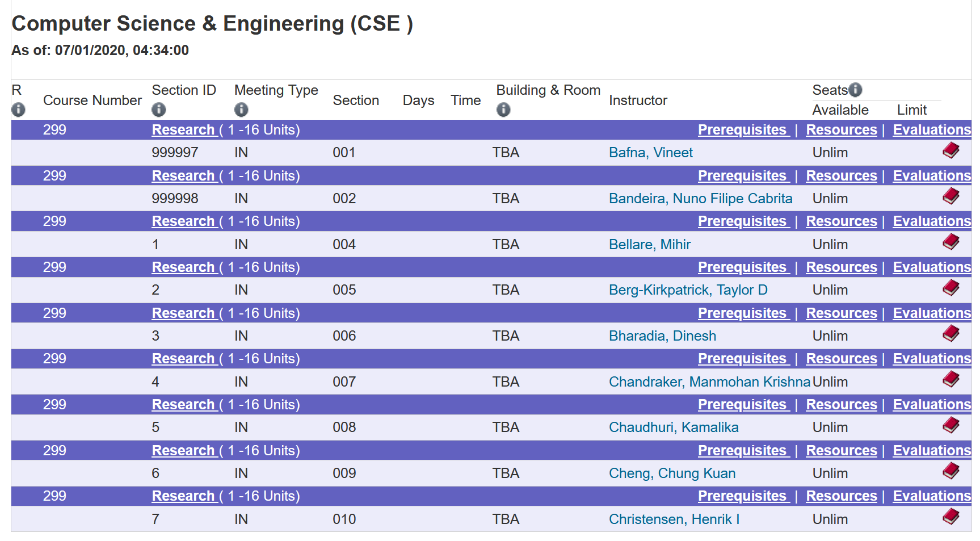This screenshot has width=980, height=541.
Task: Open the Resources link above section 004
Action: (x=842, y=221)
